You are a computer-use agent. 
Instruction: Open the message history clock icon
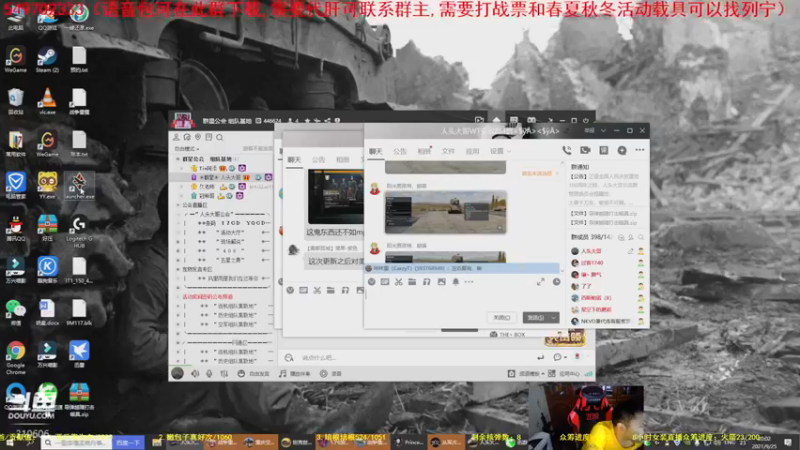[557, 282]
